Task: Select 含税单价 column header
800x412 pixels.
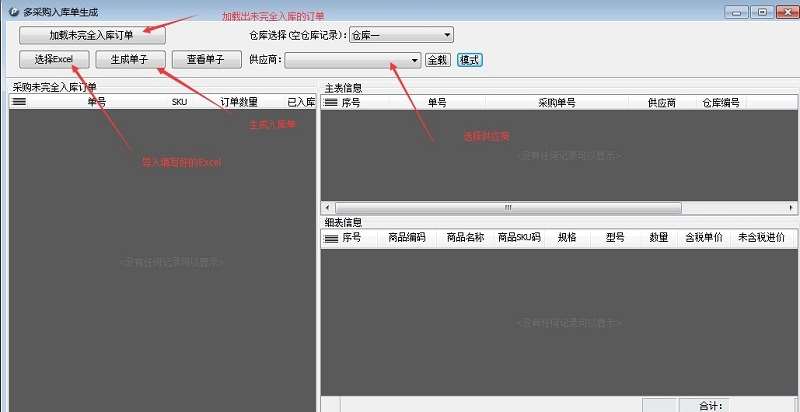Action: pyautogui.click(x=703, y=239)
